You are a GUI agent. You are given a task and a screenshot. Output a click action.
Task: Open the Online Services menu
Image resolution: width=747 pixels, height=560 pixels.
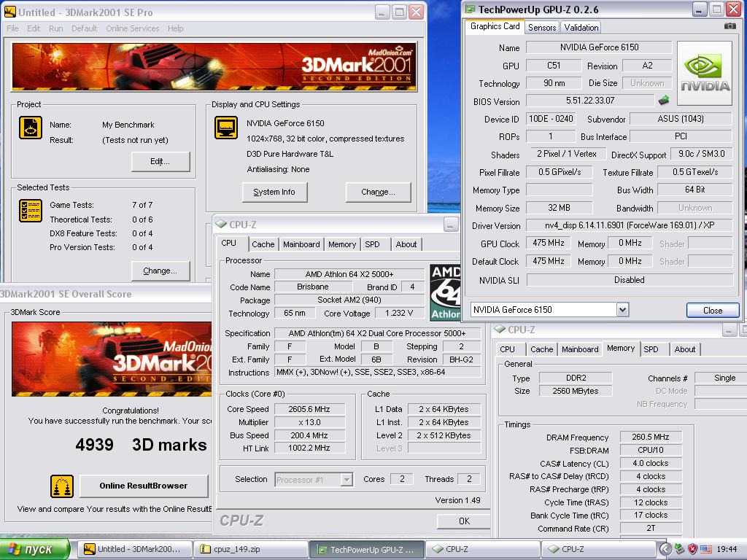(133, 28)
